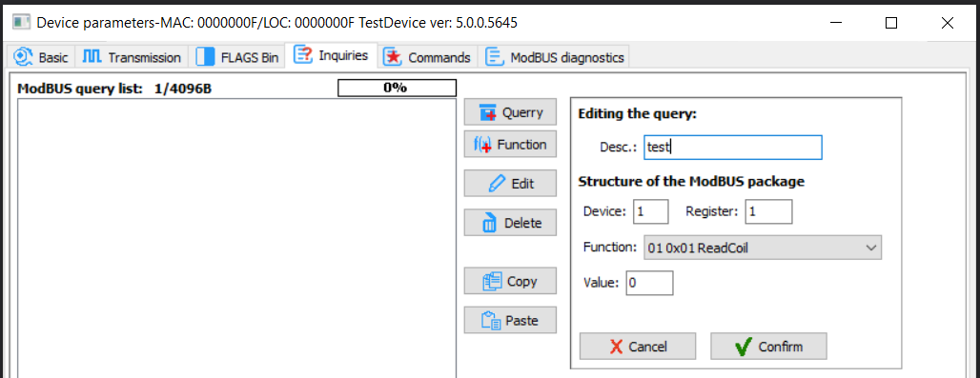Click the Value input field

[x=649, y=283]
